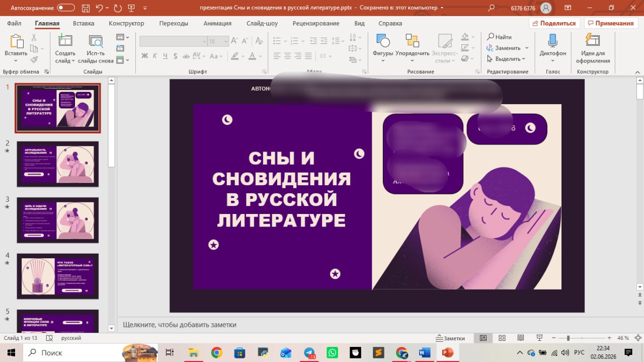Click the Undo arrow icon
The height and width of the screenshot is (362, 644).
point(99,8)
